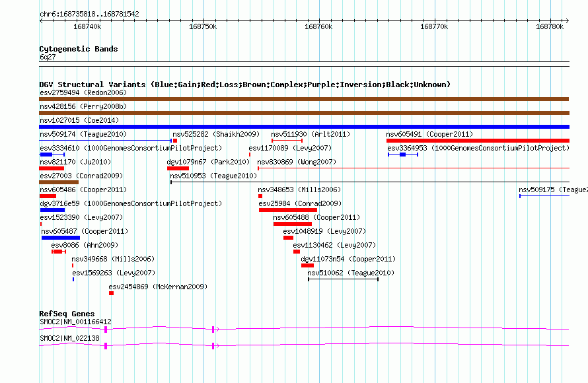Click the DGV Structural Variants track title
Screen dimensions: 588x383
245,85
